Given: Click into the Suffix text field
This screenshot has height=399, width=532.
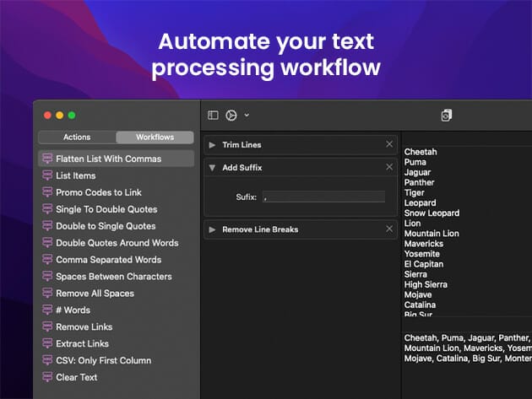Looking at the screenshot, I should (323, 197).
